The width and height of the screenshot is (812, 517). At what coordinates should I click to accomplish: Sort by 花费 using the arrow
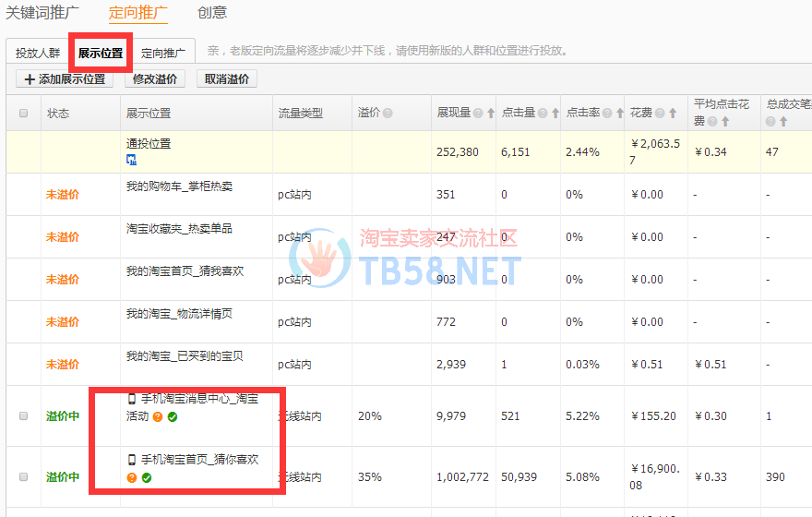[x=673, y=114]
